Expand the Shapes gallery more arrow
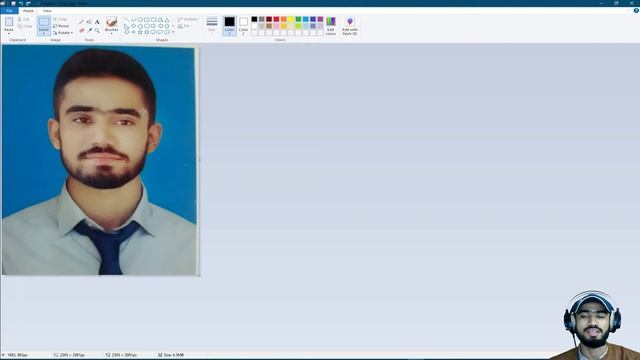The image size is (640, 360). pyautogui.click(x=173, y=32)
